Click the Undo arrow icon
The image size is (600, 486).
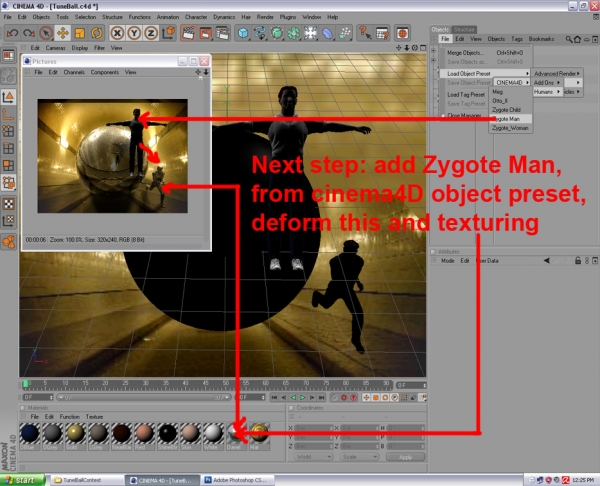coord(12,33)
